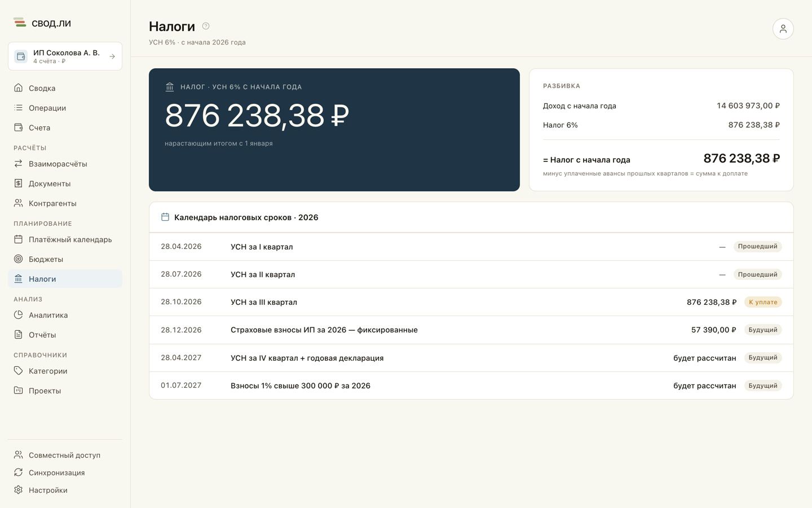Navigate to Взаиморасчёты
812x508 pixels.
coord(65,164)
